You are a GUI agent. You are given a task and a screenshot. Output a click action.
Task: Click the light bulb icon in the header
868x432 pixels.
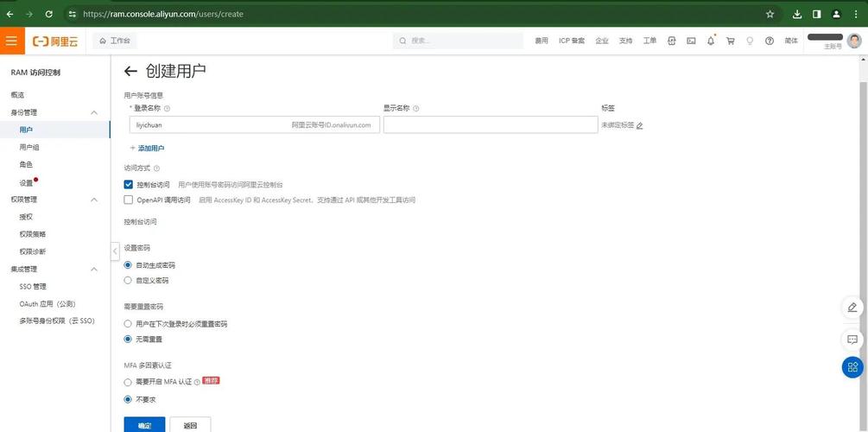(x=750, y=41)
